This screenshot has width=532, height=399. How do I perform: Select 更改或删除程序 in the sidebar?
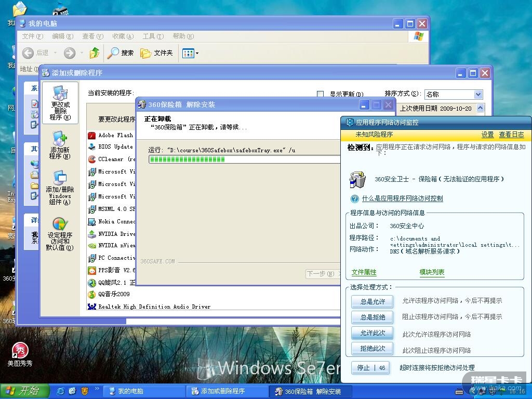[x=60, y=103]
